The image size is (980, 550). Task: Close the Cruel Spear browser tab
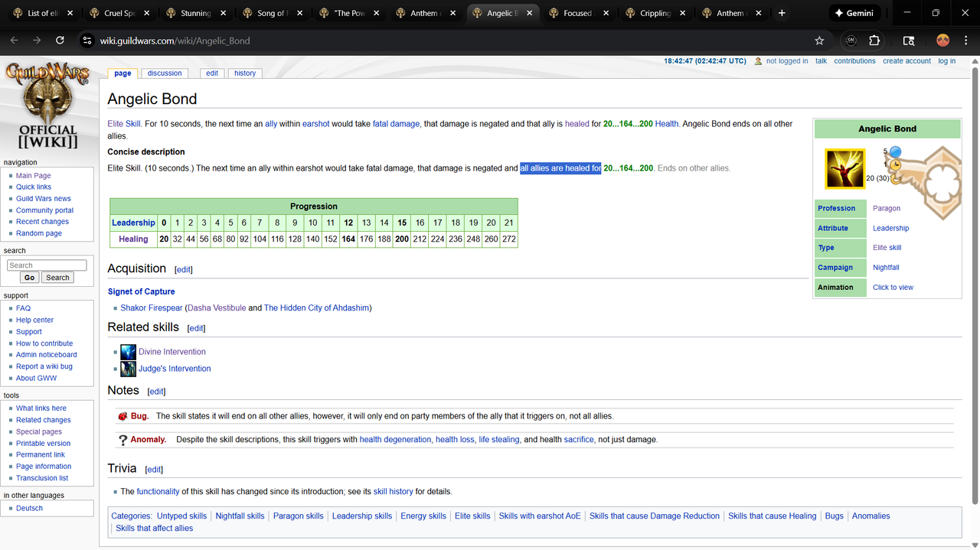click(146, 13)
